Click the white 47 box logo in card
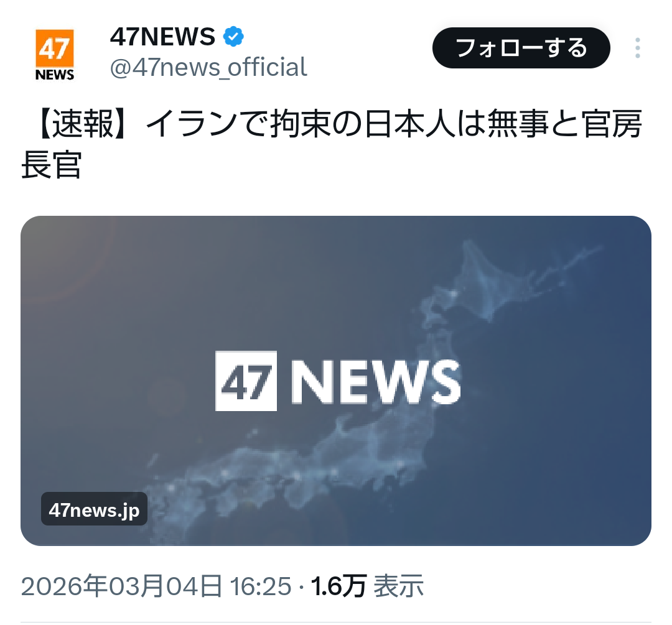The height and width of the screenshot is (625, 672). [246, 381]
